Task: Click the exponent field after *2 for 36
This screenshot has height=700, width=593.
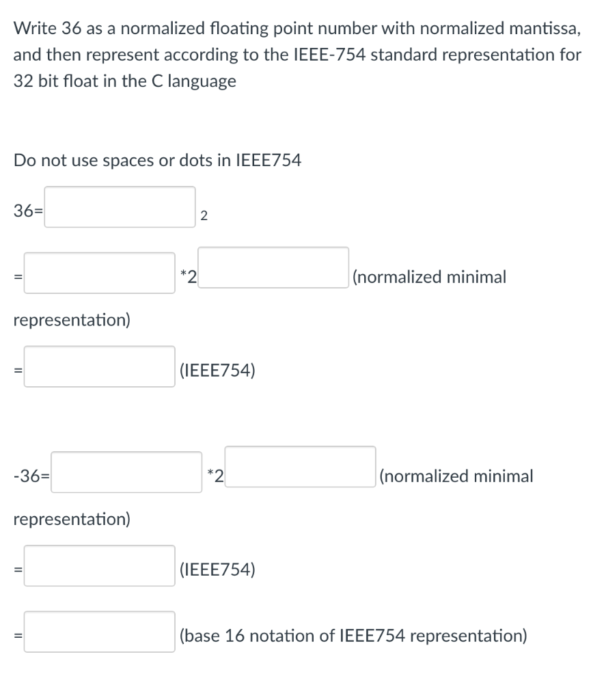Action: click(x=273, y=269)
